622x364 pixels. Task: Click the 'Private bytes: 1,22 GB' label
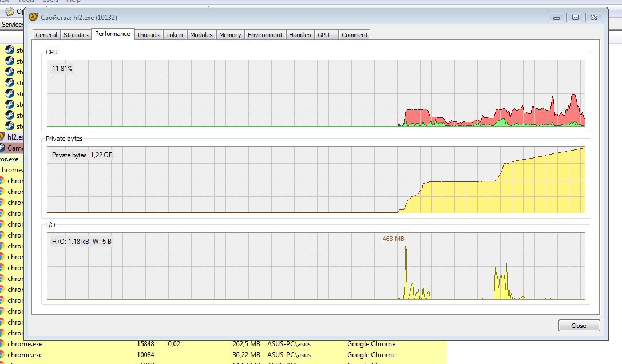(82, 155)
